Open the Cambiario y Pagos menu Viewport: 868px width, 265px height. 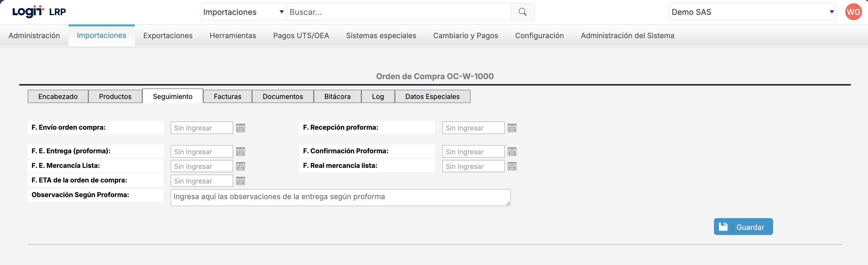465,35
